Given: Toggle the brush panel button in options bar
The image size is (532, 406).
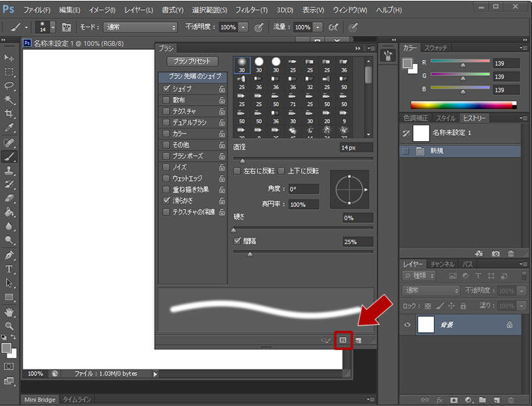Looking at the screenshot, I should click(x=66, y=27).
